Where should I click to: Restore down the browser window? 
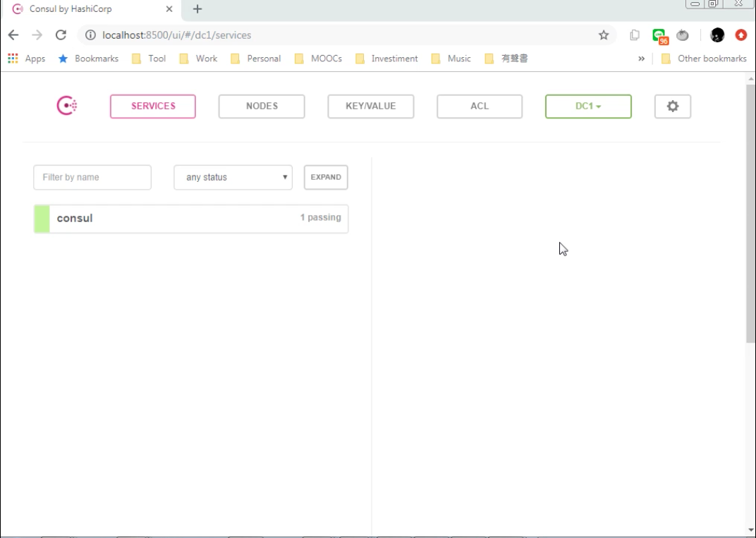point(713,4)
